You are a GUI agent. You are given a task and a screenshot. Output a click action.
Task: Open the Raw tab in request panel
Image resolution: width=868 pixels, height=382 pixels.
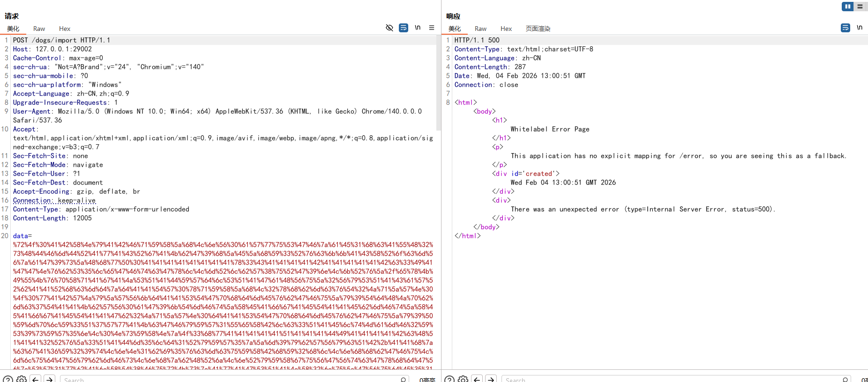(39, 29)
